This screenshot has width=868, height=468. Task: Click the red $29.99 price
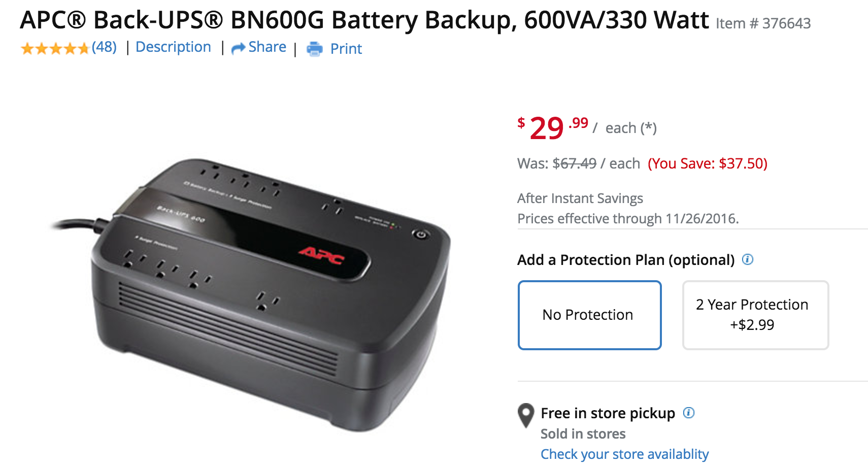[552, 127]
